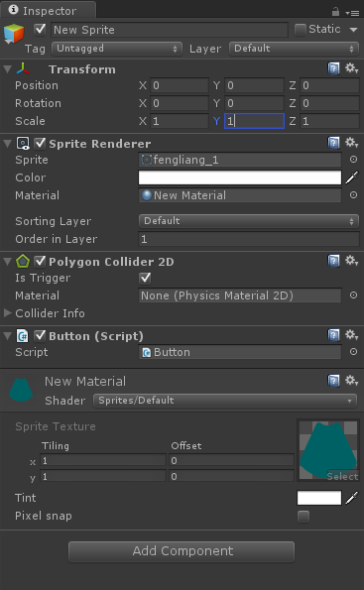Open New Material help book icon
364x590 pixels.
(333, 381)
